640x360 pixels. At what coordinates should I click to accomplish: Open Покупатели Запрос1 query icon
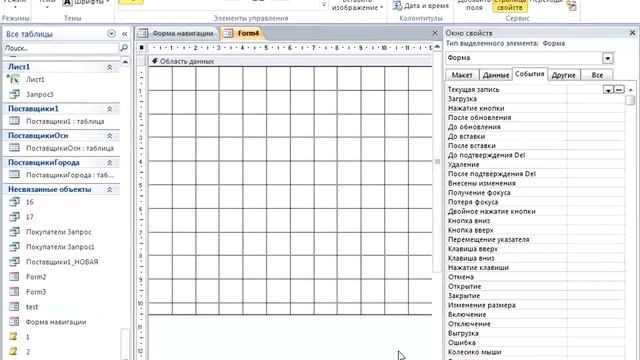[x=14, y=247]
